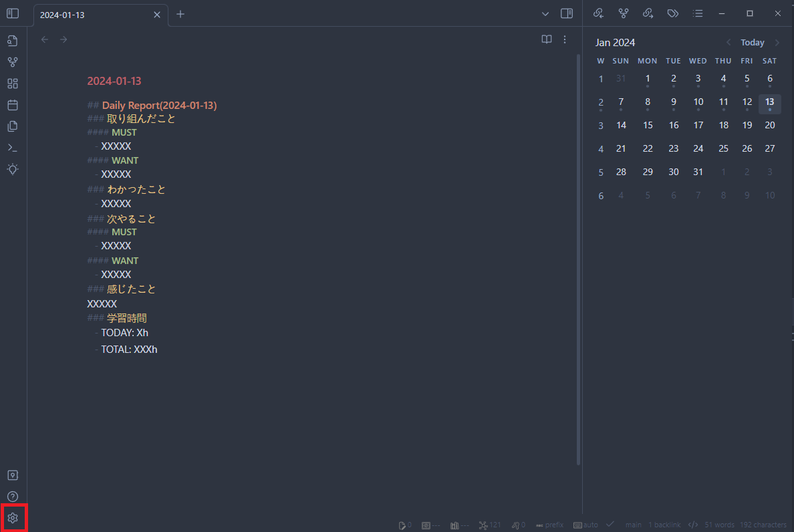Select January 13 in the calendar

coord(770,104)
